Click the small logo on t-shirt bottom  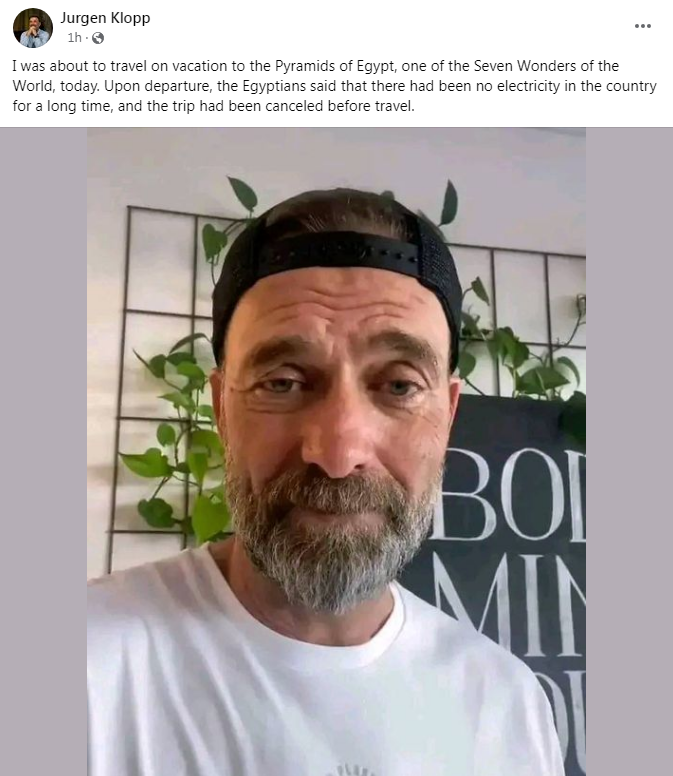pos(355,771)
